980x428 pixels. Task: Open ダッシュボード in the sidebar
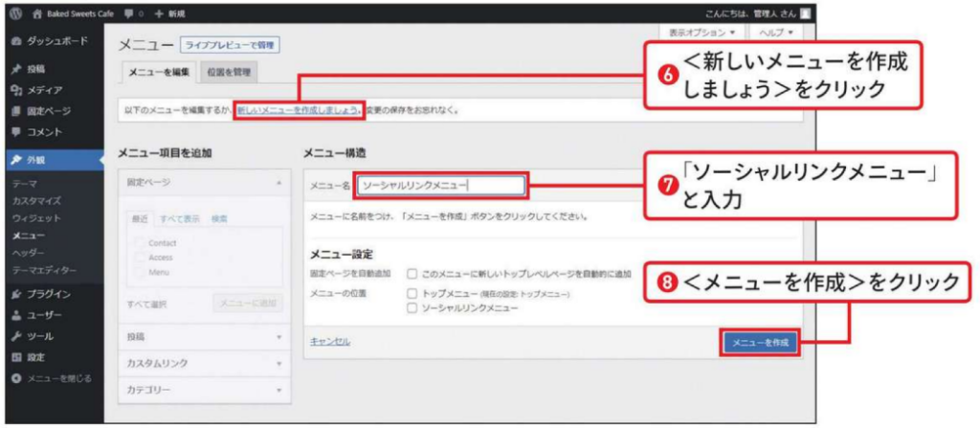tap(55, 41)
